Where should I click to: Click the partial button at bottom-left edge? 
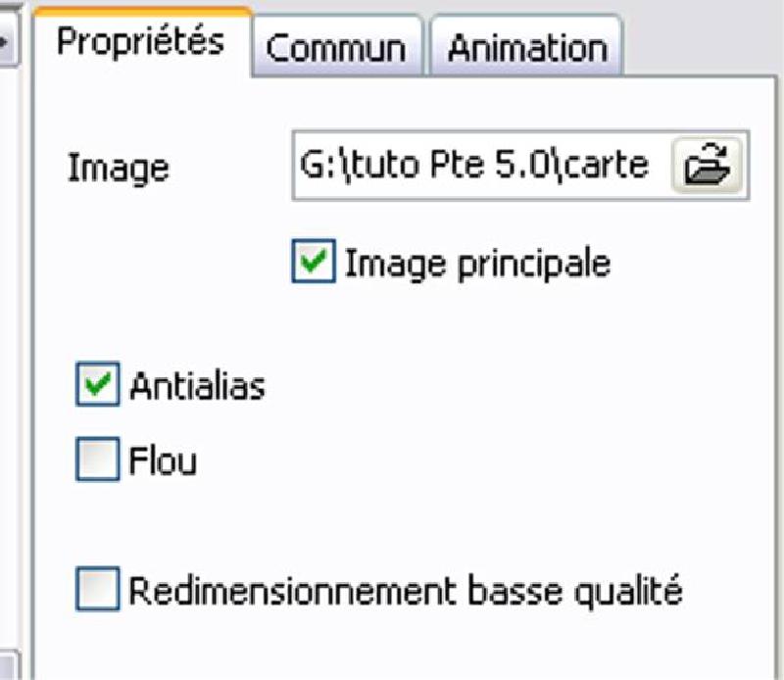(10, 664)
